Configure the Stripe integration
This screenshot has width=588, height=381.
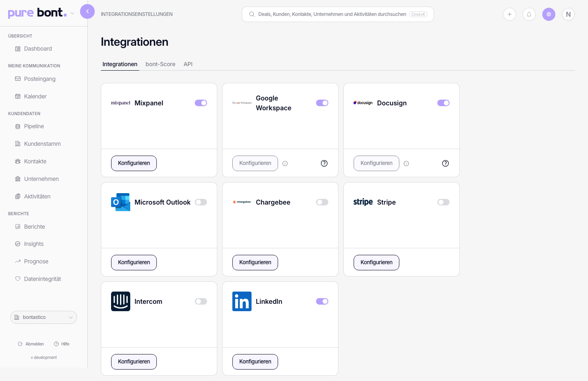click(x=376, y=263)
